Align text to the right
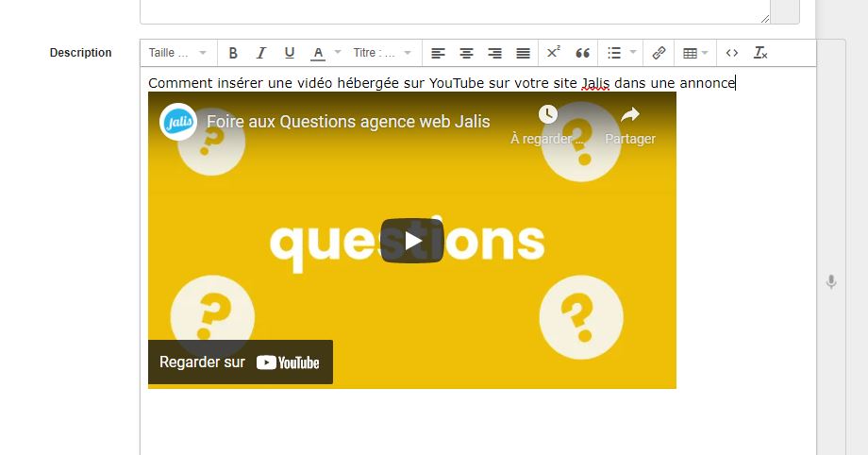 click(x=494, y=53)
